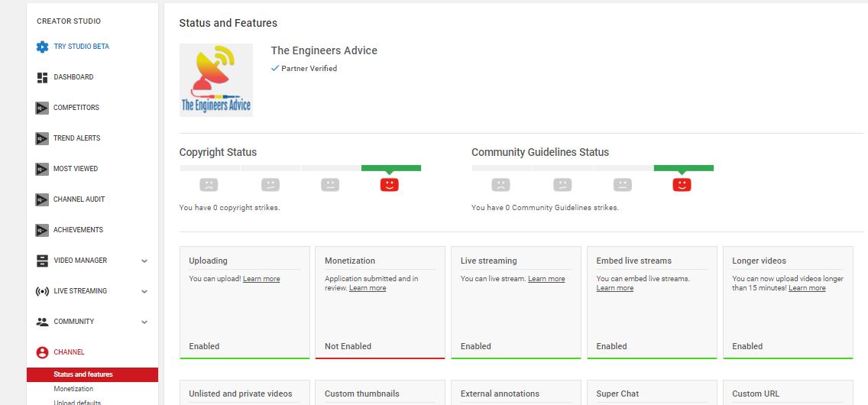Go to DASHBOARD in the sidebar
The image size is (868, 405).
coord(73,77)
